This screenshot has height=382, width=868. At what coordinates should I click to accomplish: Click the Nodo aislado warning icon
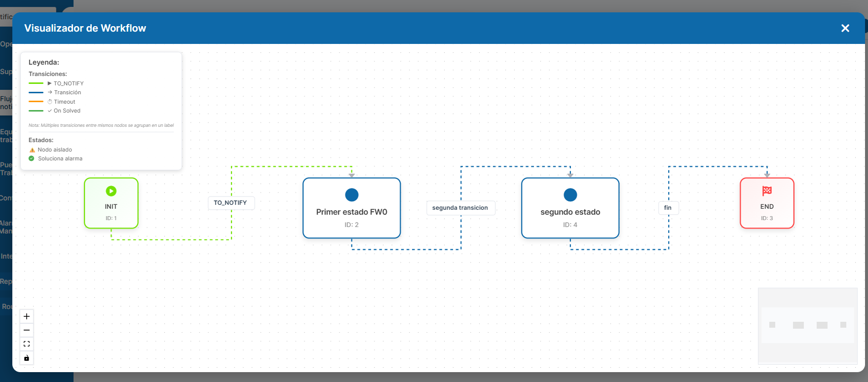point(32,150)
